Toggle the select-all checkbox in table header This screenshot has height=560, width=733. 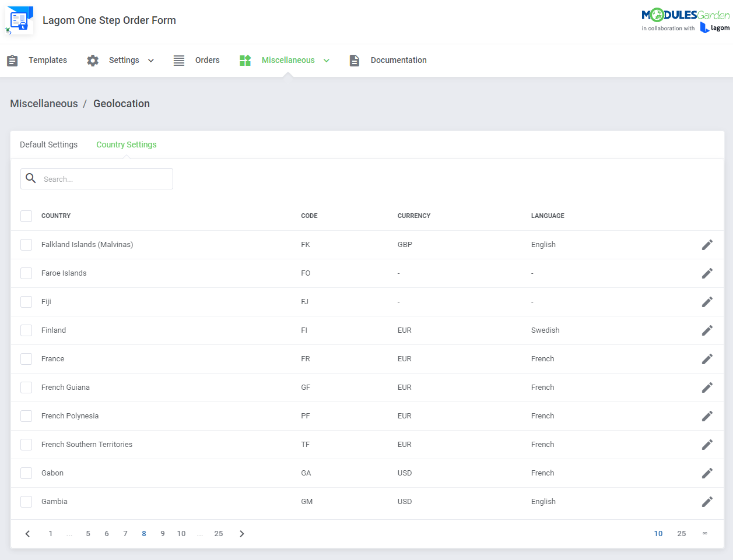26,216
